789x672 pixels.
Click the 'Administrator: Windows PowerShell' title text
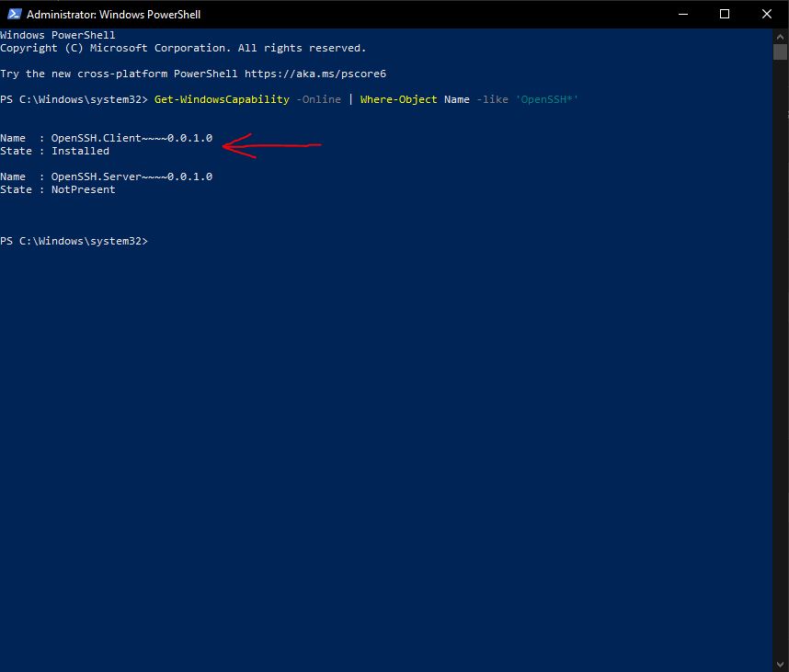[113, 15]
